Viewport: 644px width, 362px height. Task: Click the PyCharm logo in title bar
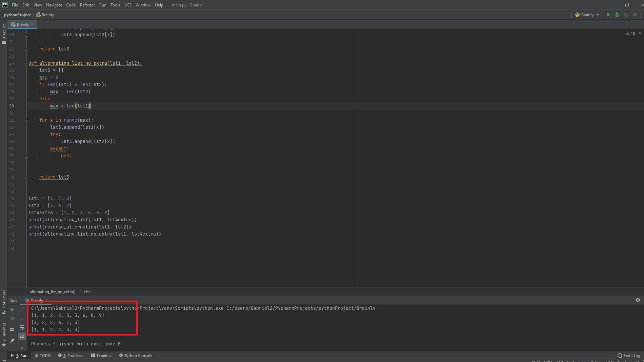(x=5, y=5)
